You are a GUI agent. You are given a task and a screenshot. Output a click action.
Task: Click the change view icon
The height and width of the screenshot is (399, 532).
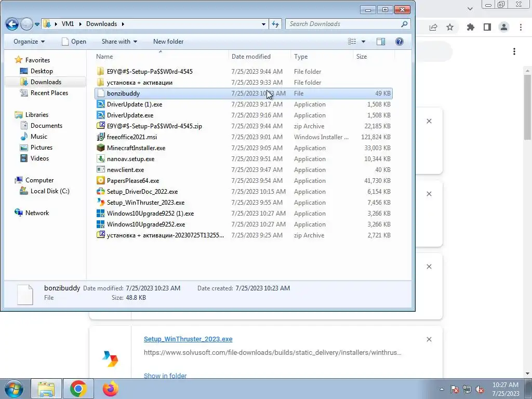coord(352,42)
